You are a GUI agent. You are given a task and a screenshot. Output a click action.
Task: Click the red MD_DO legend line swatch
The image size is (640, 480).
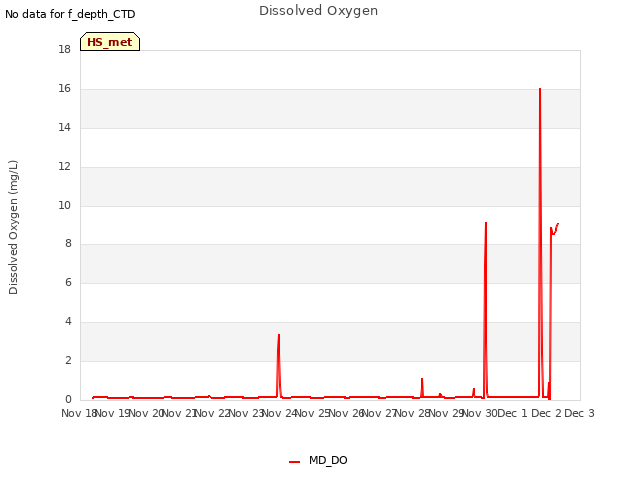pyautogui.click(x=294, y=462)
